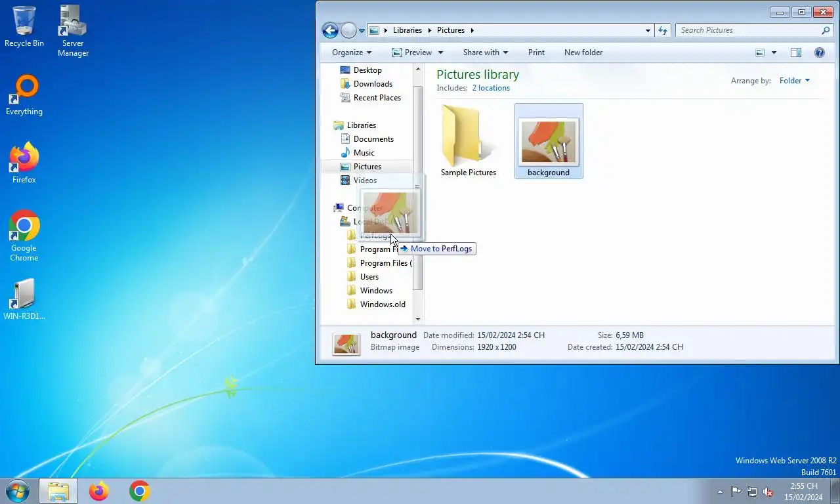Click navigation pane scrollbar down arrow
Image resolution: width=840 pixels, height=504 pixels.
click(419, 320)
